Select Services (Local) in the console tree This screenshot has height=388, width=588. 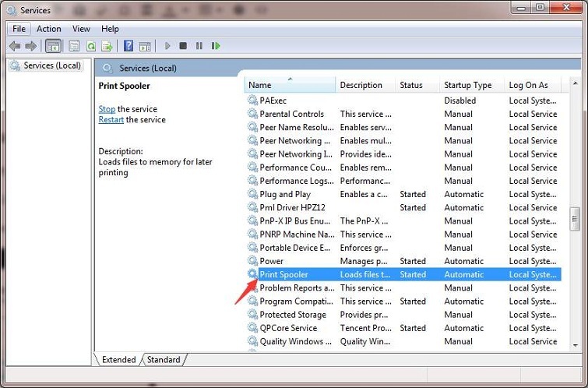(51, 65)
